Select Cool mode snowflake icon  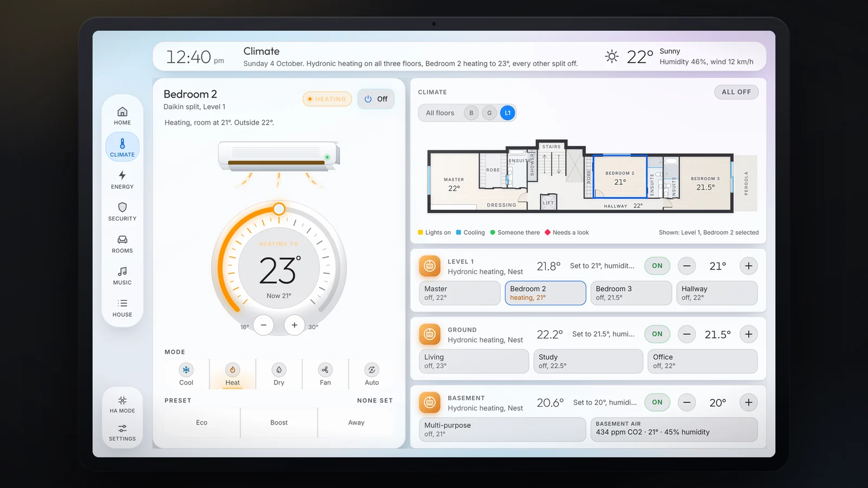tap(186, 370)
